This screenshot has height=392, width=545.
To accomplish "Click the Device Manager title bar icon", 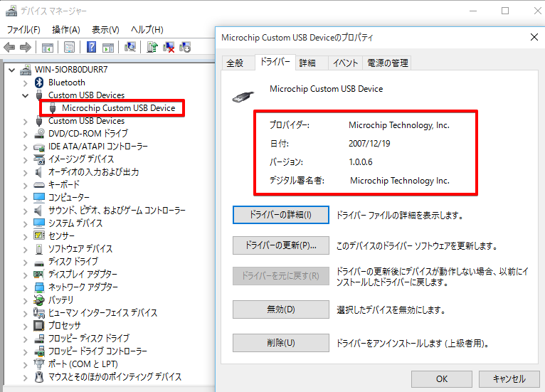I will coord(11,11).
